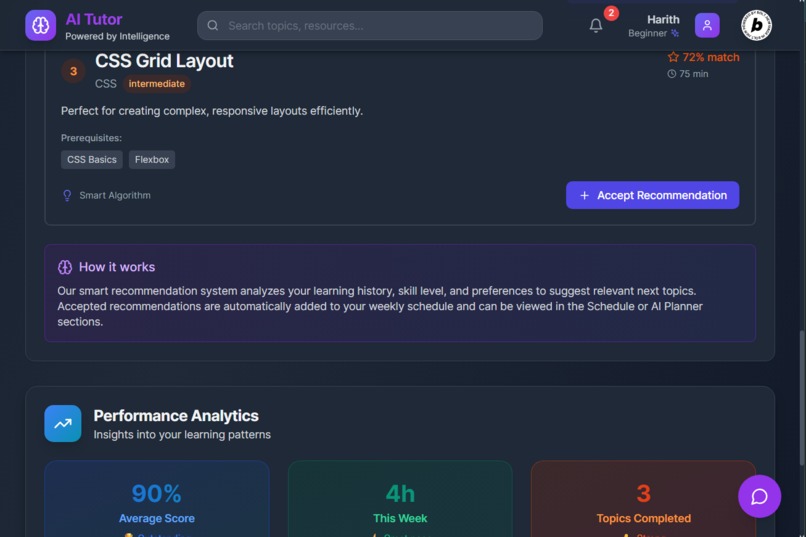
Task: Click the red notification badge showing 2
Action: coord(611,13)
